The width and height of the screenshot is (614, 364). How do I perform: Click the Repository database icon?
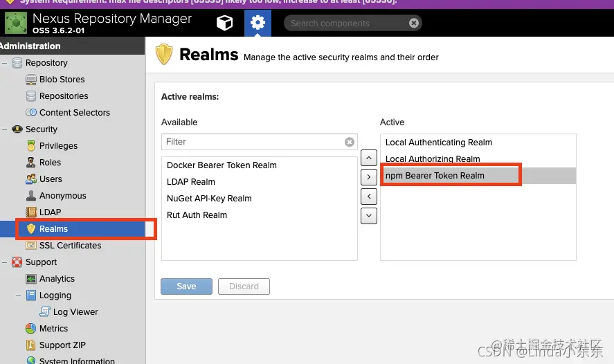17,63
